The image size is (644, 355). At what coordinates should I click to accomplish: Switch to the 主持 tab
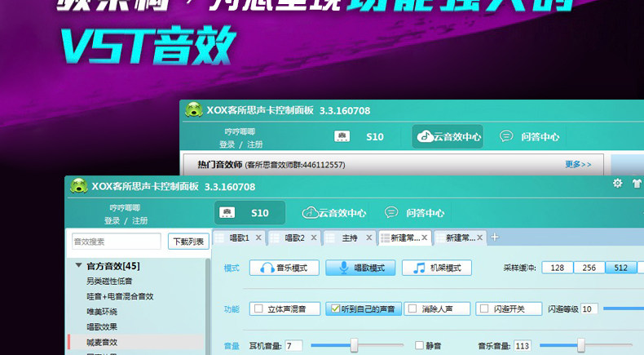tap(350, 237)
